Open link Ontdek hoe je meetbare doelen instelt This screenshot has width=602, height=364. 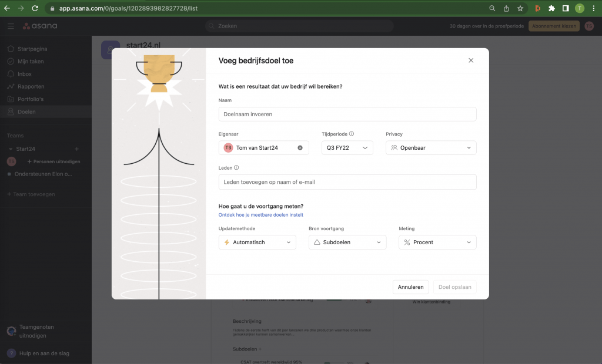[x=260, y=215]
